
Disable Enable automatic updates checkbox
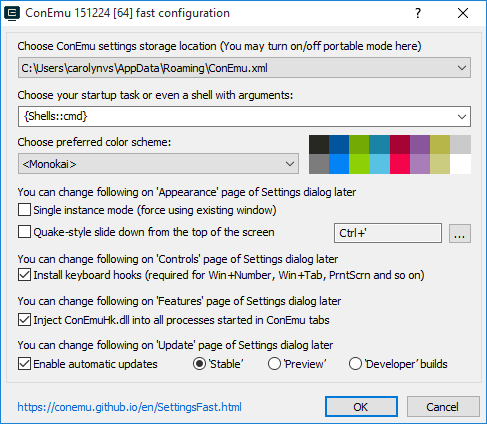(x=24, y=364)
